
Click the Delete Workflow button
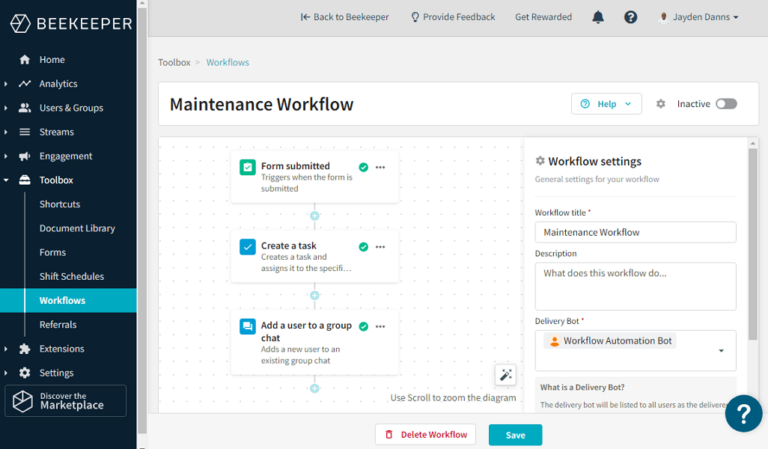coord(426,434)
